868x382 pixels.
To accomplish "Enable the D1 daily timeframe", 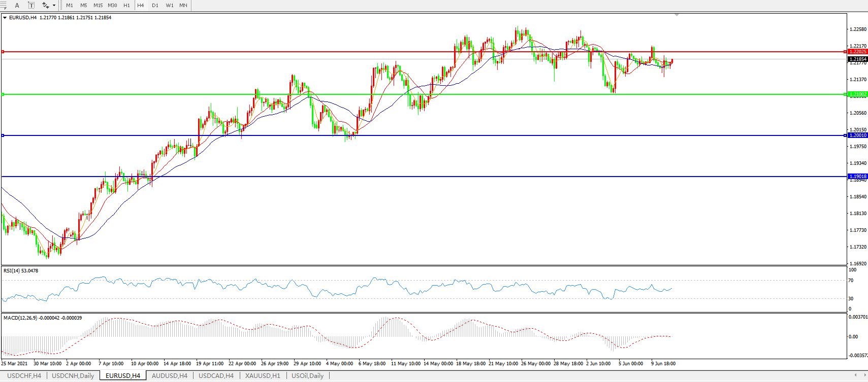I will point(155,6).
